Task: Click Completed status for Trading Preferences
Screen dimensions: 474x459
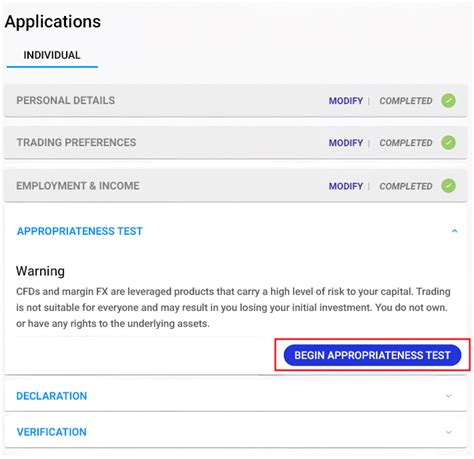Action: [406, 143]
